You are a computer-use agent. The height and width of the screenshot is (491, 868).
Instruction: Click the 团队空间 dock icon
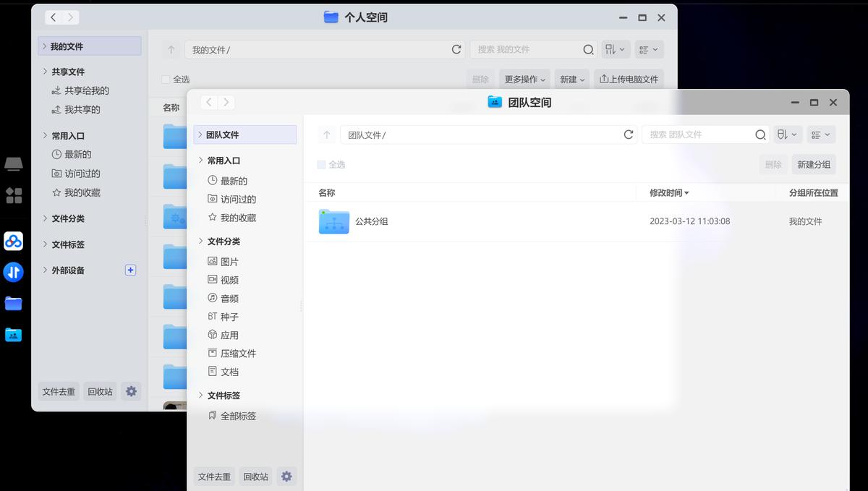14,335
